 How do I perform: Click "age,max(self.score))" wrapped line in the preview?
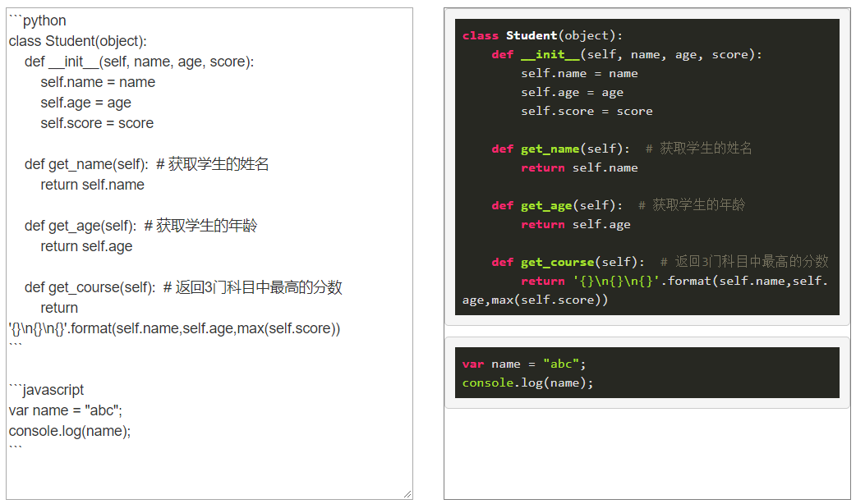[535, 300]
